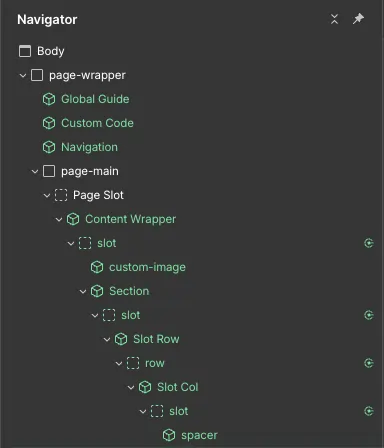Click the Body element icon
384x448 pixels.
point(25,51)
